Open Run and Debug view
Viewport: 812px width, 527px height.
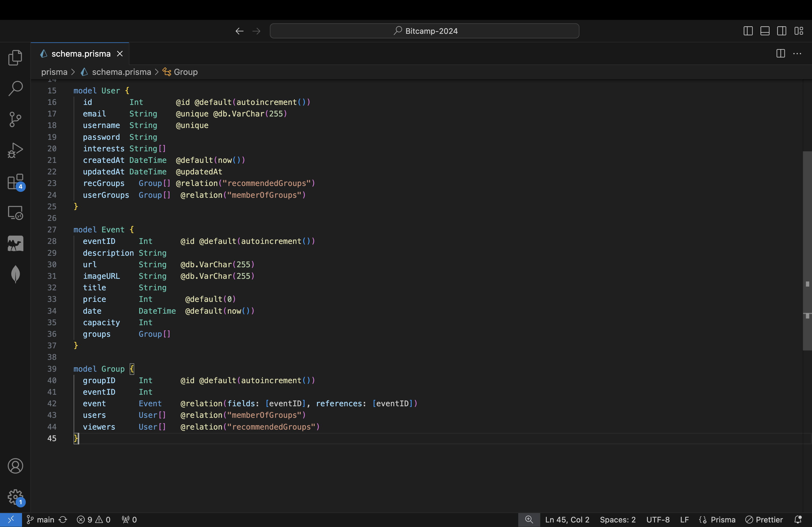coord(15,150)
